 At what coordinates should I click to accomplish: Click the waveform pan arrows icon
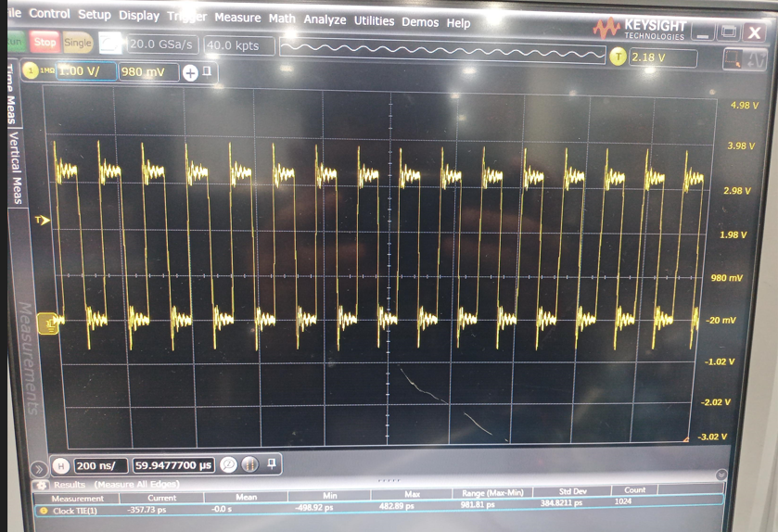click(x=755, y=60)
